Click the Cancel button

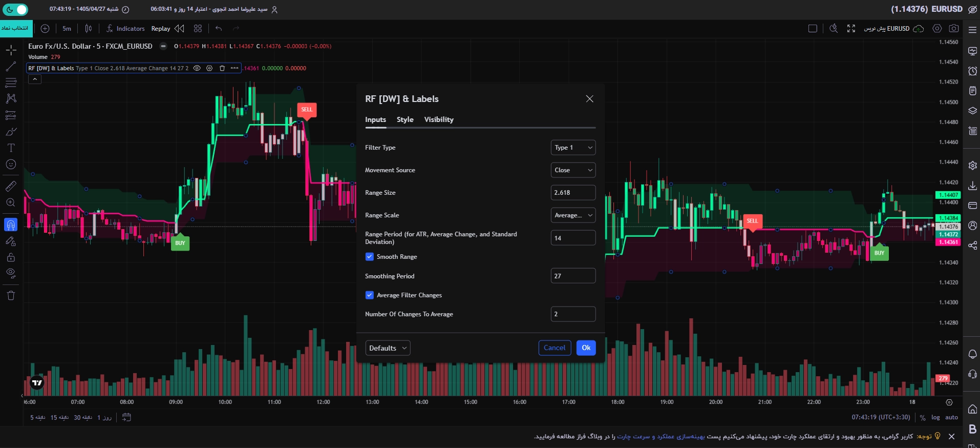(555, 348)
